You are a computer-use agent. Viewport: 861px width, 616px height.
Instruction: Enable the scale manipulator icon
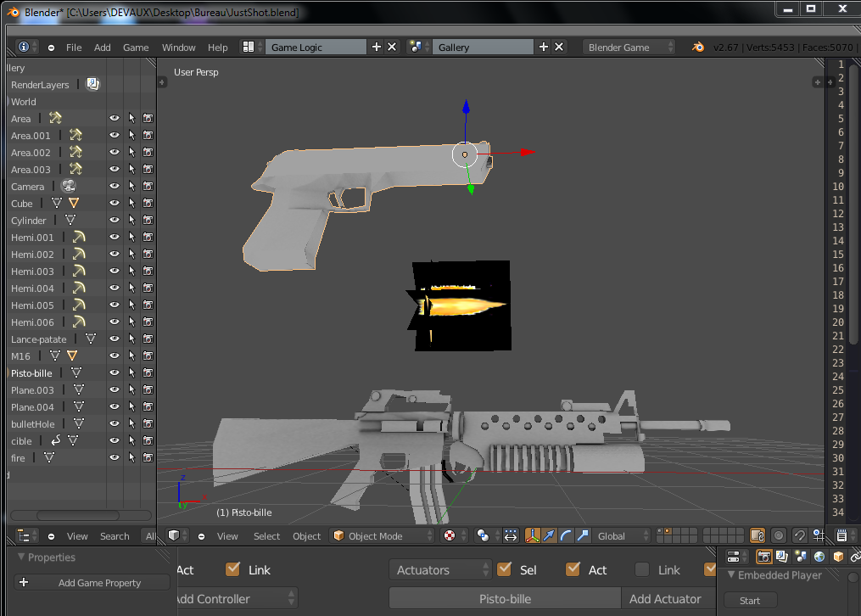pyautogui.click(x=583, y=535)
